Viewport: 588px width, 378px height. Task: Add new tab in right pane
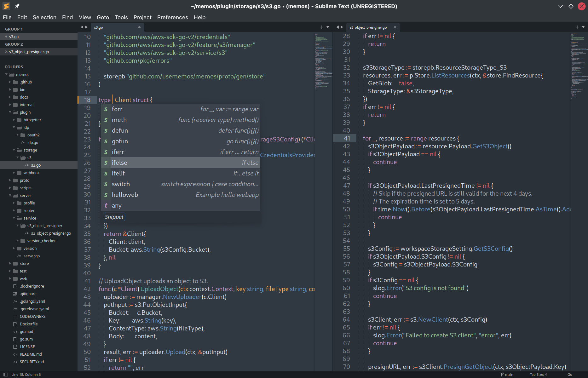pos(577,27)
